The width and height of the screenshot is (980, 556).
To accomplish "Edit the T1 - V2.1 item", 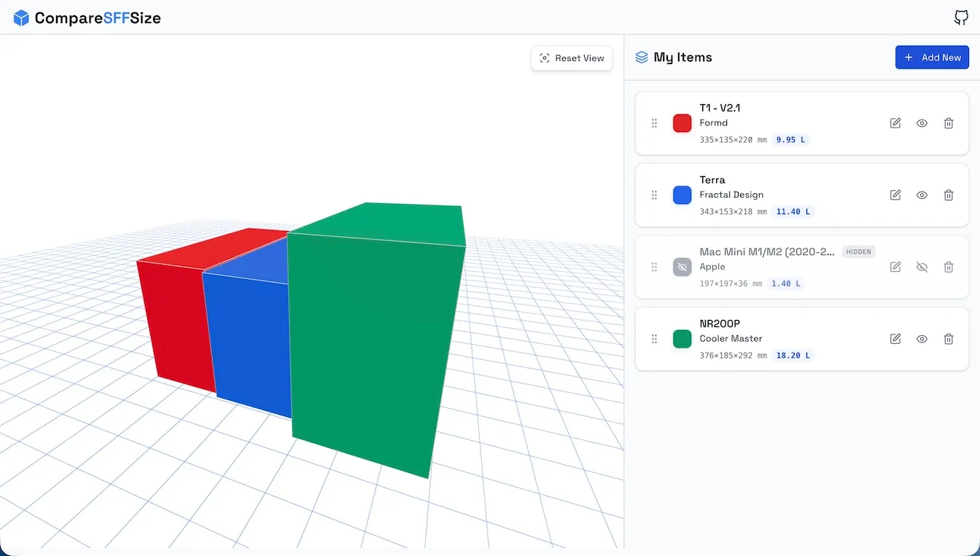I will point(895,123).
